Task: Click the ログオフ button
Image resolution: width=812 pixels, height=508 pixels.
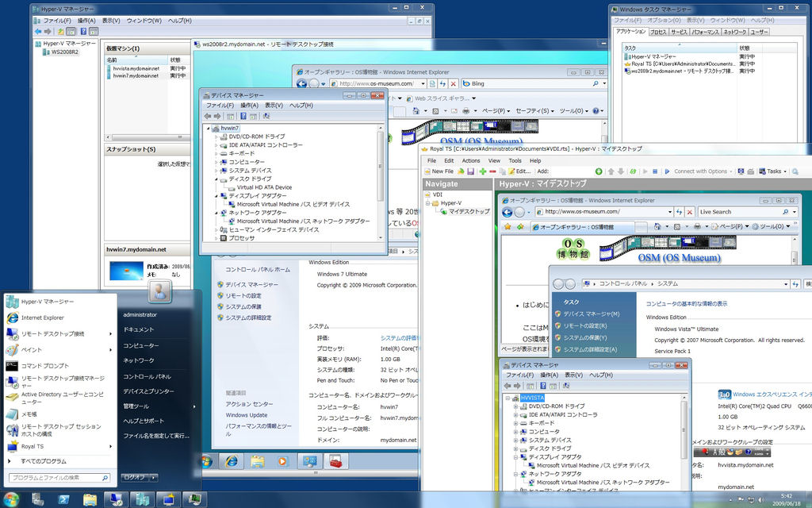Action: (134, 477)
